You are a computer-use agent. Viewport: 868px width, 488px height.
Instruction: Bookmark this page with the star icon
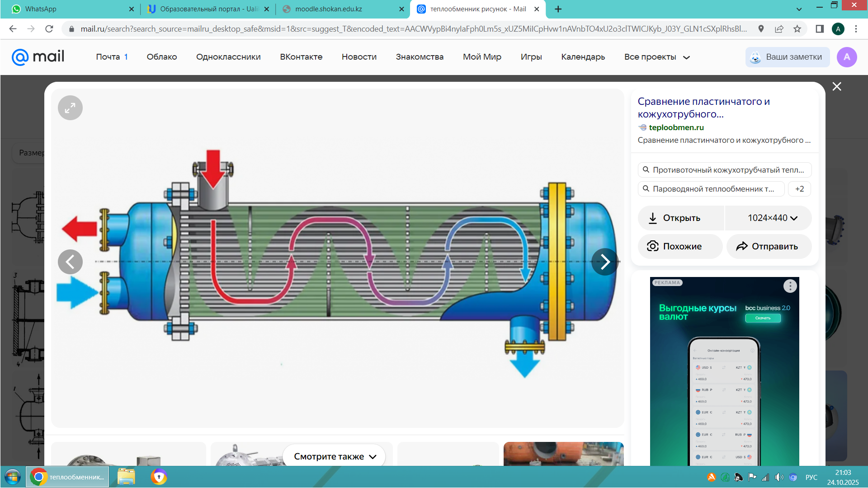pyautogui.click(x=797, y=29)
